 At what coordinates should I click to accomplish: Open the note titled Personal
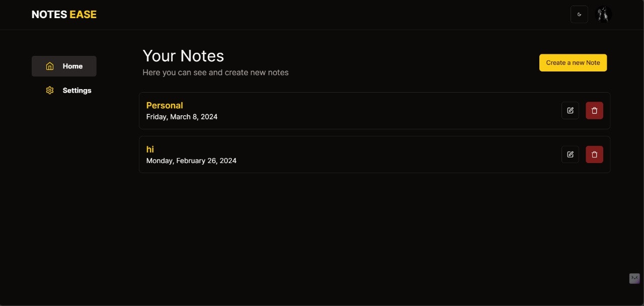tap(165, 105)
